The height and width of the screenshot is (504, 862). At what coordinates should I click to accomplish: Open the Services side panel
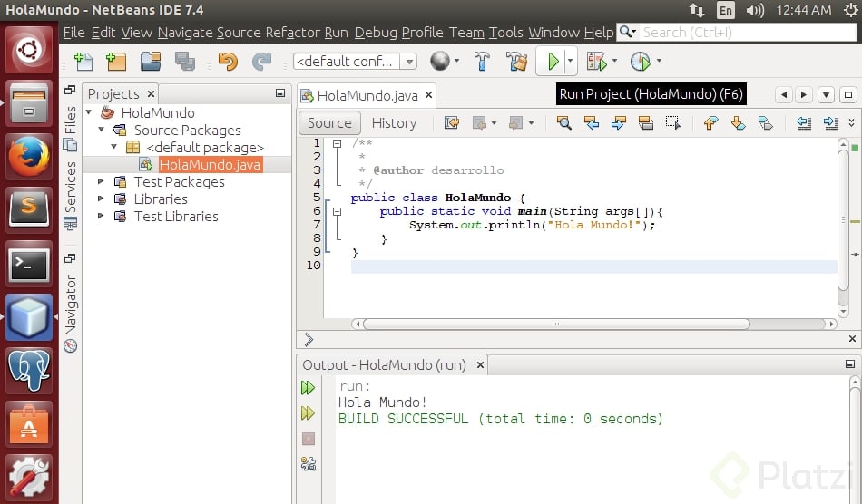coord(71,194)
